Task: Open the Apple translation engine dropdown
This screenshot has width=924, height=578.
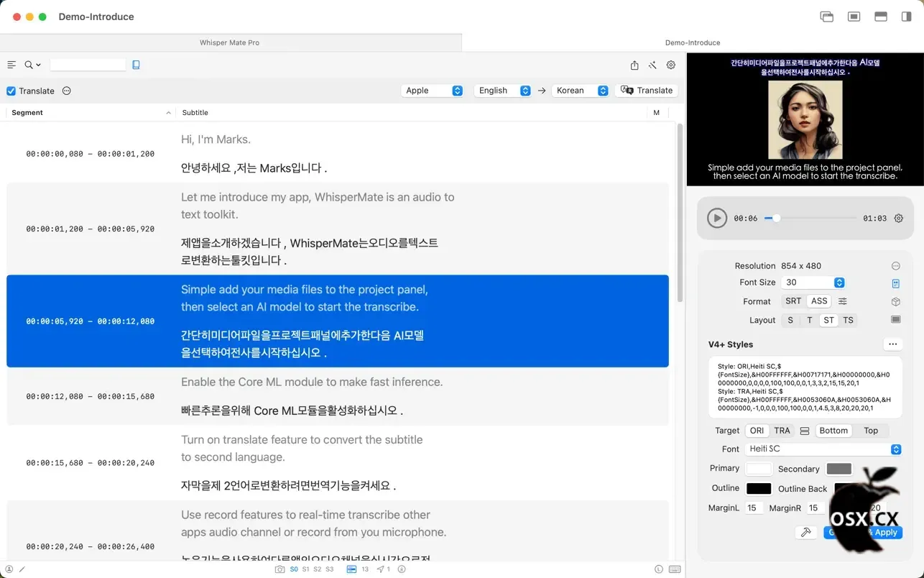Action: [x=432, y=91]
